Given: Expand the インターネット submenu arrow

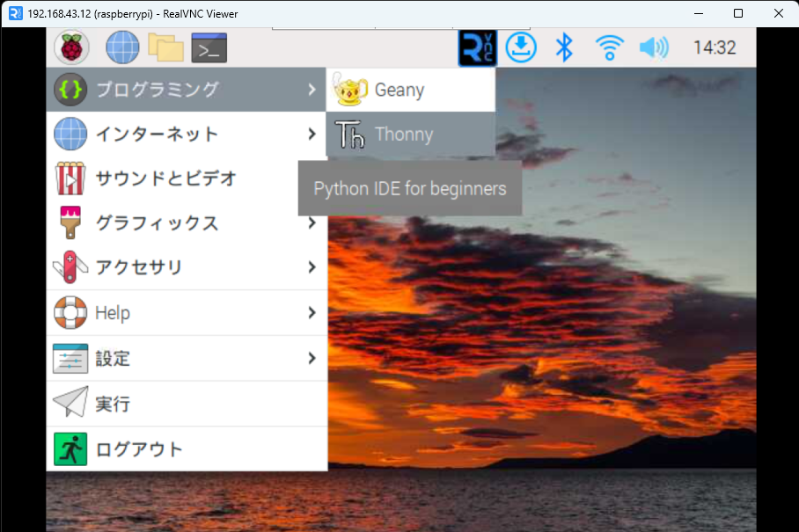Looking at the screenshot, I should click(x=312, y=134).
